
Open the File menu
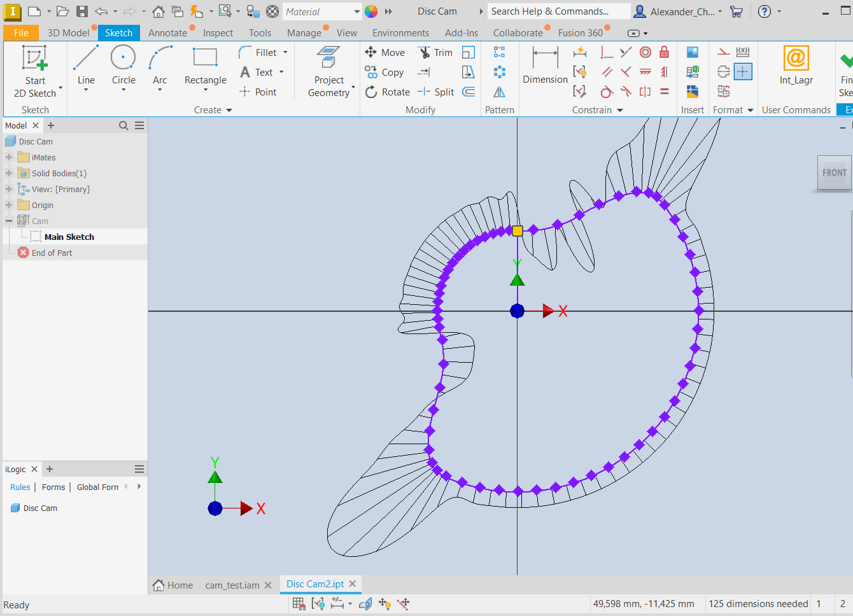[x=20, y=32]
